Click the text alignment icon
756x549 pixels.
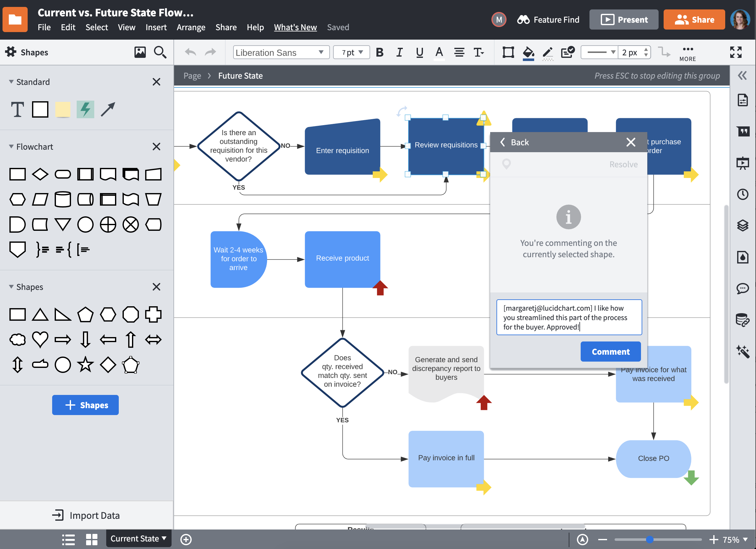(458, 52)
